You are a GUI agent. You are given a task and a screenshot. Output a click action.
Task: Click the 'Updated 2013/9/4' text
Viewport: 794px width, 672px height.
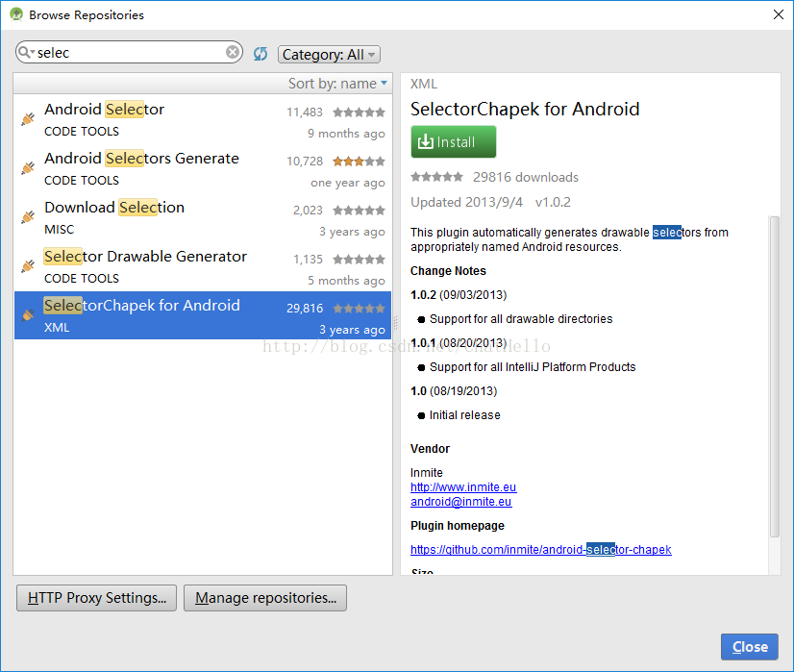pyautogui.click(x=466, y=202)
